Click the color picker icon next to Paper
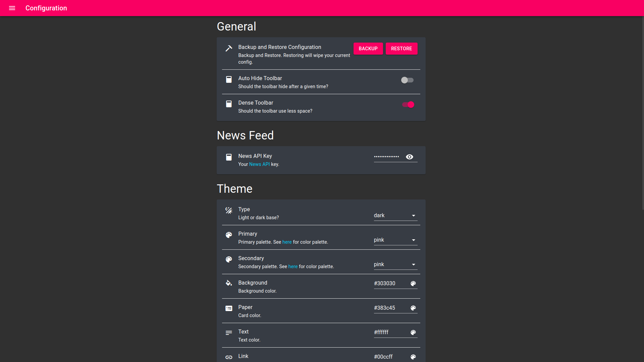This screenshot has height=362, width=644. point(413,308)
